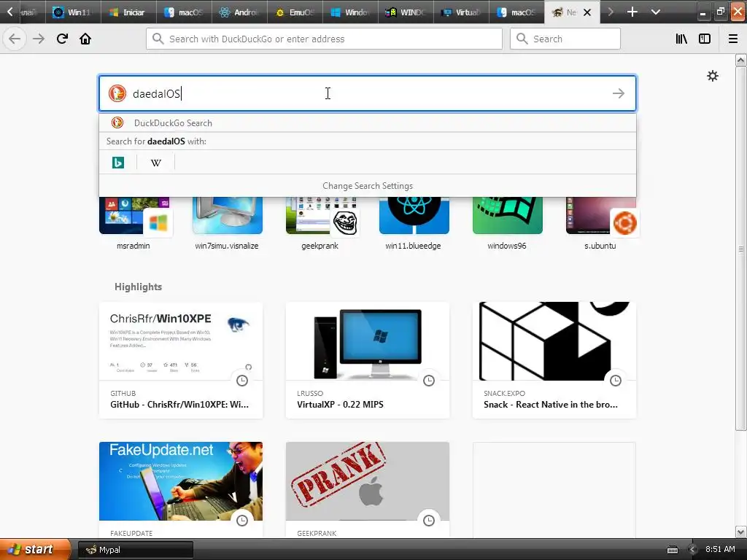
Task: Open Change Search Settings
Action: [x=368, y=186]
